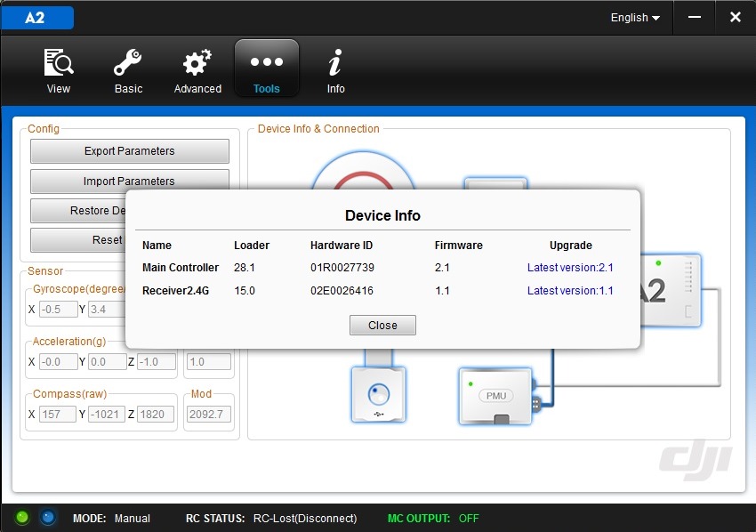Minimize the A2 Assistant window
Viewport: 756px width, 532px height.
(x=695, y=18)
